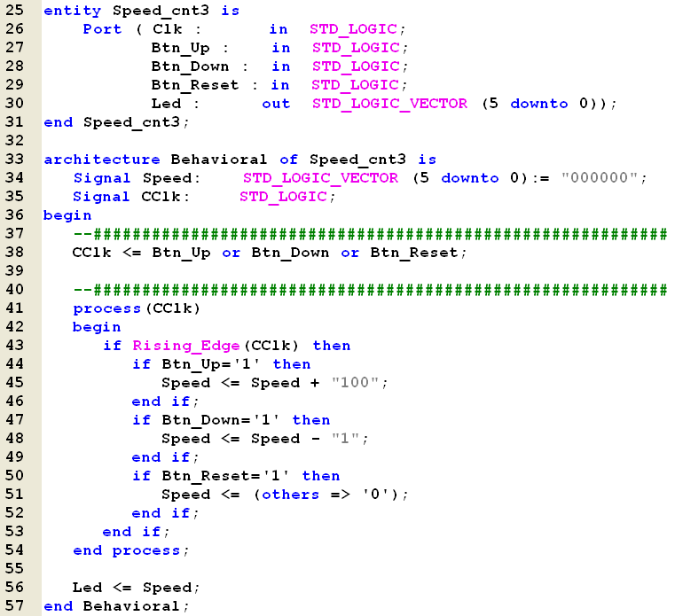The height and width of the screenshot is (616, 675).
Task: Click 'Signal Speed:' declaration on line 34
Action: (x=137, y=178)
